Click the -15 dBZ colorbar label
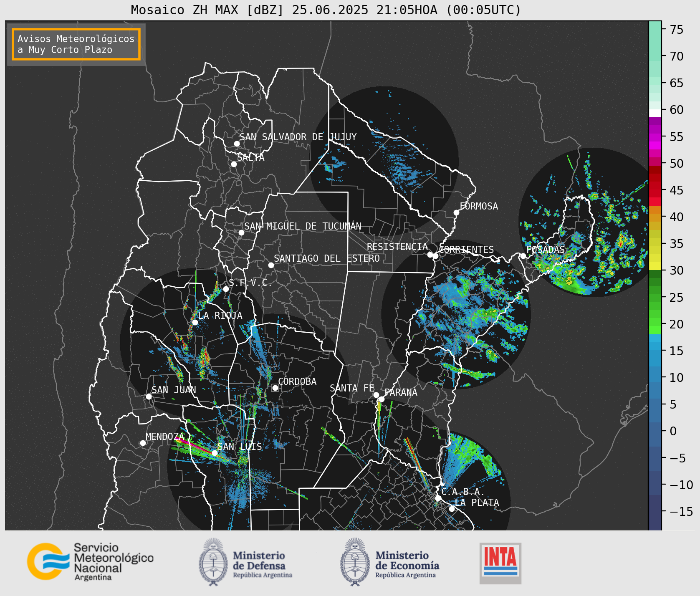 [x=682, y=511]
